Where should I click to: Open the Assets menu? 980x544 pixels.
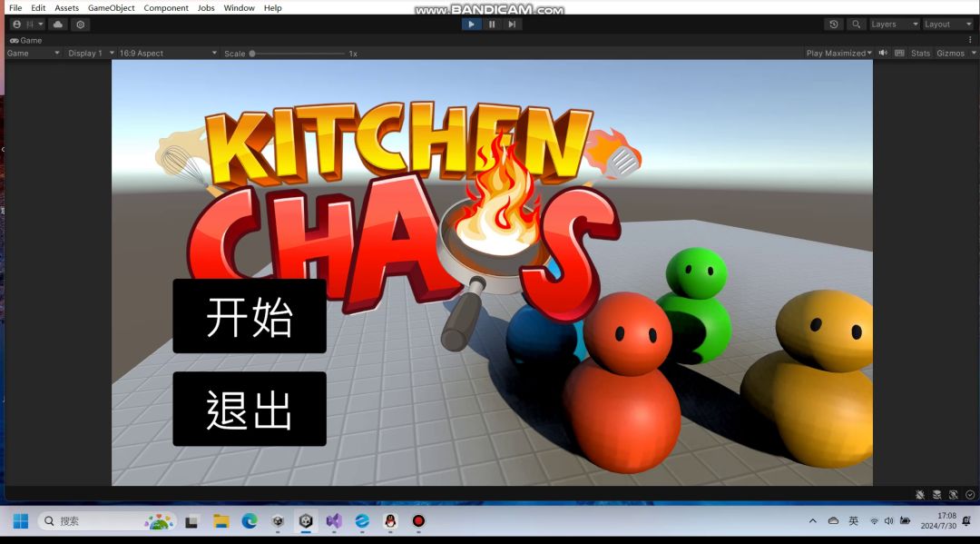tap(66, 8)
